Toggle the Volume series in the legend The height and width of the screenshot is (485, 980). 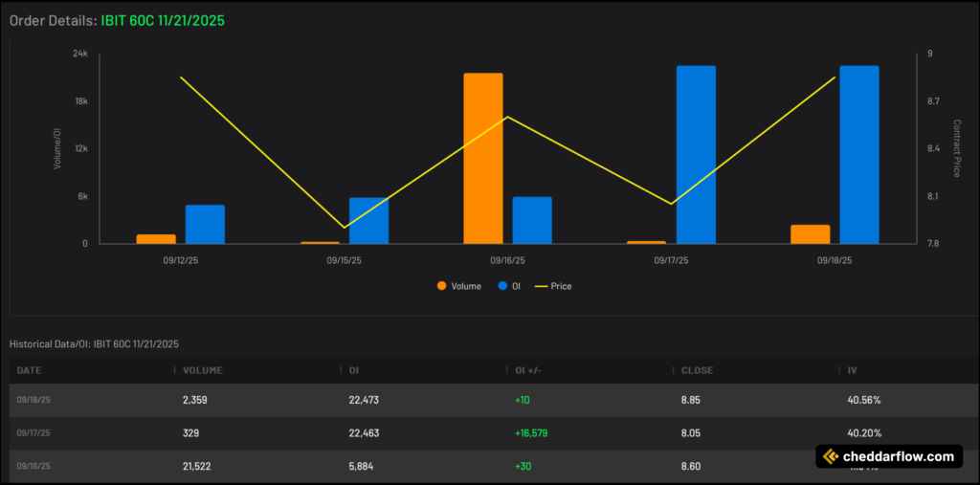(459, 286)
